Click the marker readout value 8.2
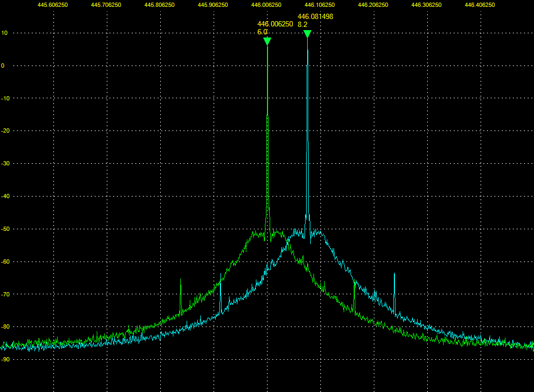This screenshot has height=392, width=534. click(302, 24)
